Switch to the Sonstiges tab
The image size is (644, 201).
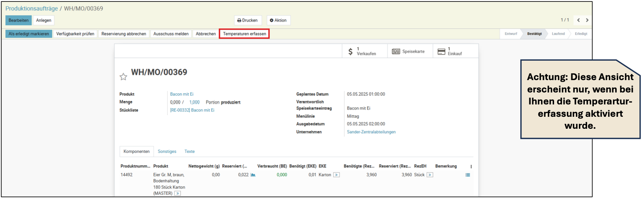[167, 152]
